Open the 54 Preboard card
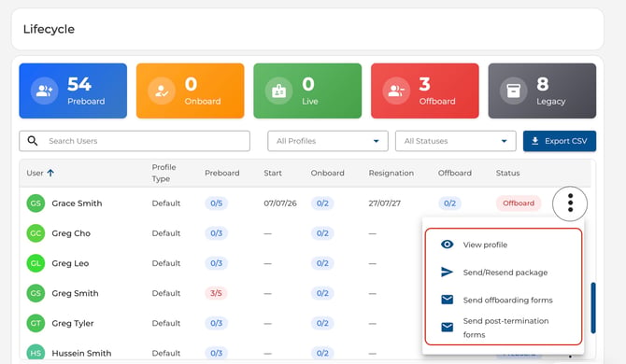The width and height of the screenshot is (626, 364). 73,91
